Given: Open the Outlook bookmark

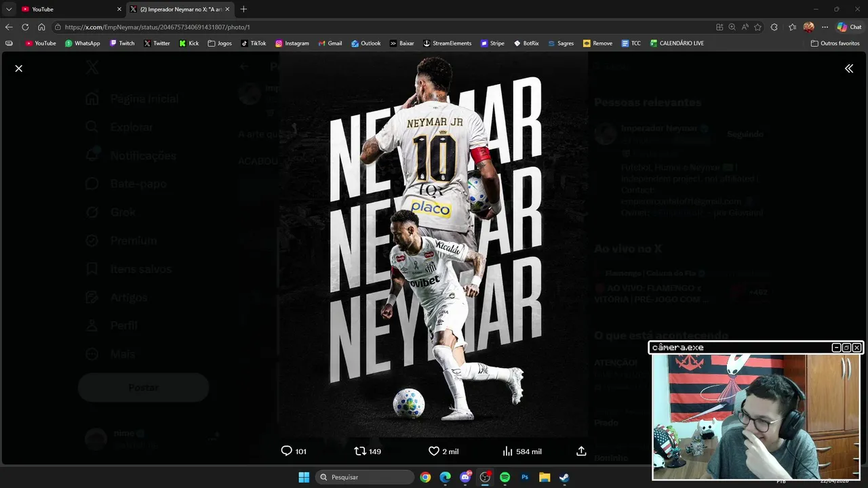Looking at the screenshot, I should 366,43.
